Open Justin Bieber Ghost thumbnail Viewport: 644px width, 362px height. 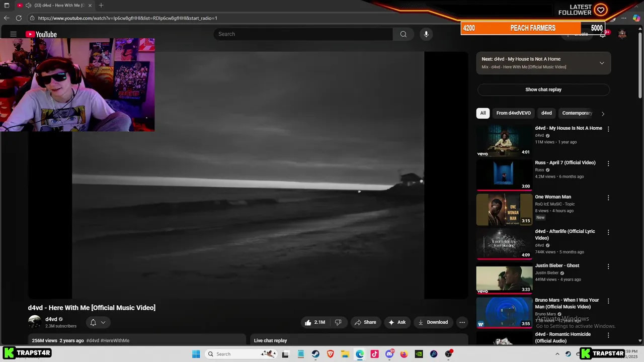[x=504, y=279]
